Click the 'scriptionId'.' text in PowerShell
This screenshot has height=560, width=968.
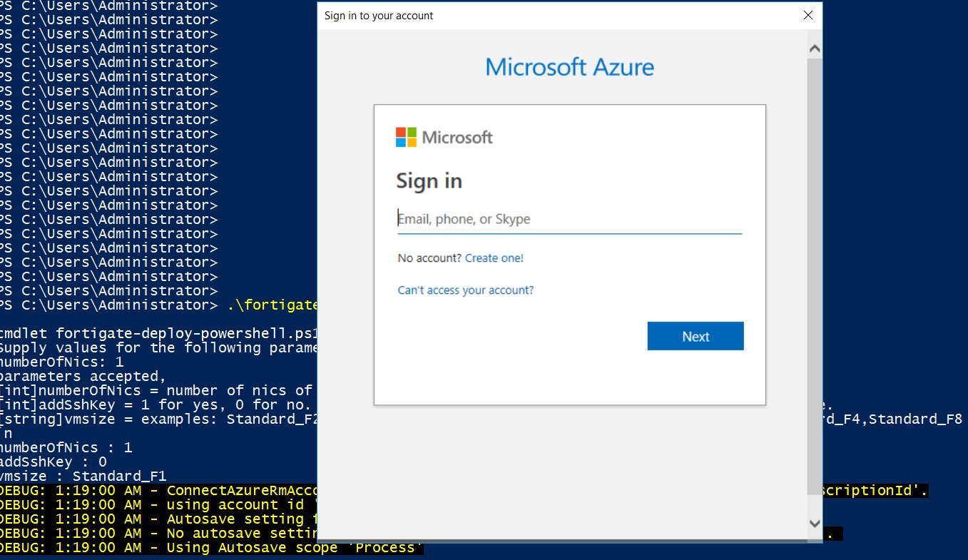click(x=875, y=491)
